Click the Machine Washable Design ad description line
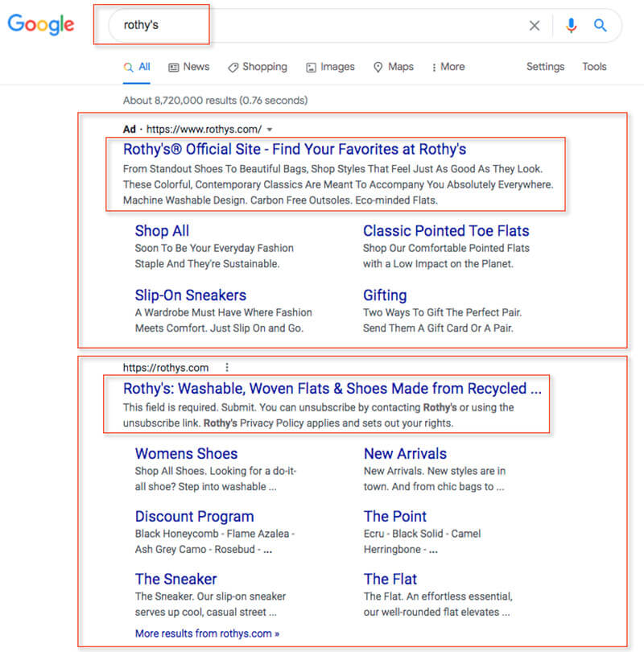 (280, 200)
